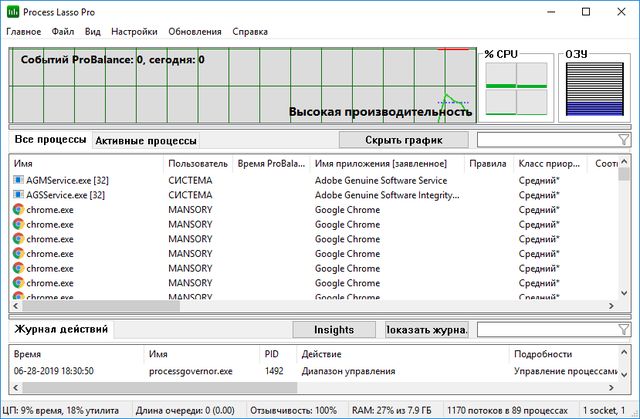Viewport: 640px width, 419px height.
Task: Select the processgovernor.exe log entry
Action: pyautogui.click(x=190, y=371)
